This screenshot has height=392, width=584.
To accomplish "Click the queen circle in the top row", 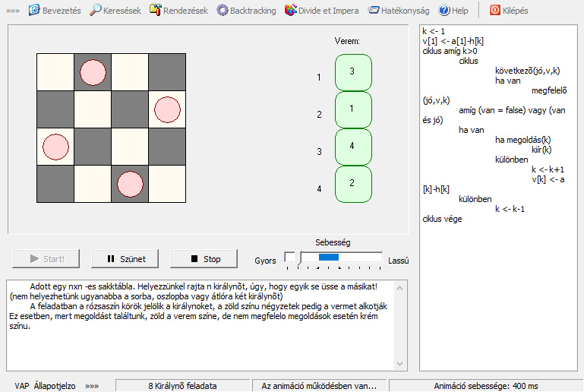I will point(93,72).
